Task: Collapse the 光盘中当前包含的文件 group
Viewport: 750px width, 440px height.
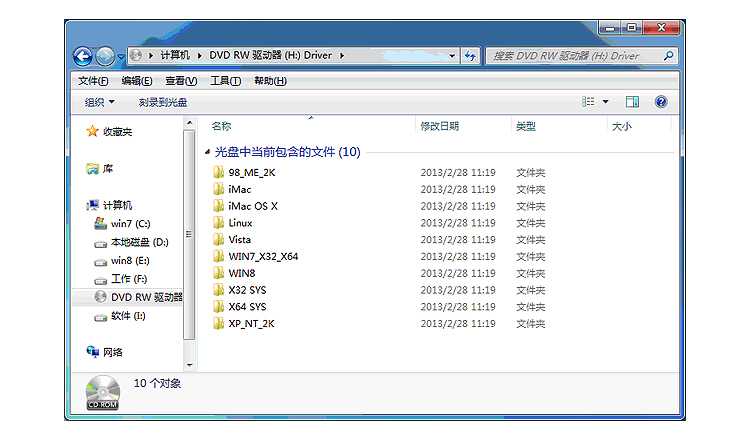Action: (207, 152)
